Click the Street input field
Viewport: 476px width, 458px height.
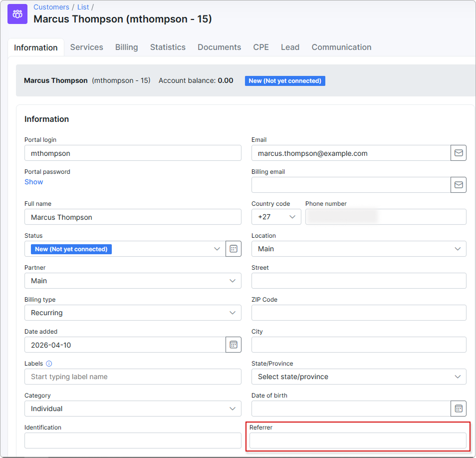point(359,281)
